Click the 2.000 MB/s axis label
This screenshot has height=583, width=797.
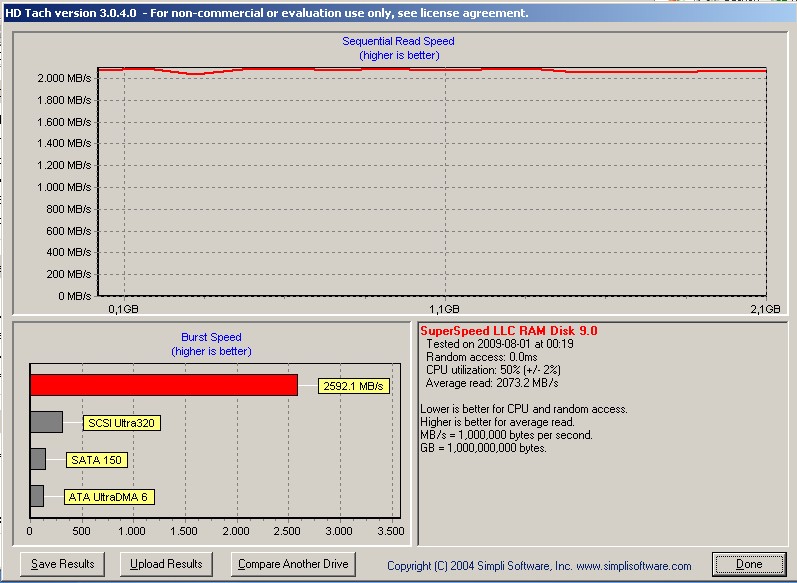click(x=64, y=78)
